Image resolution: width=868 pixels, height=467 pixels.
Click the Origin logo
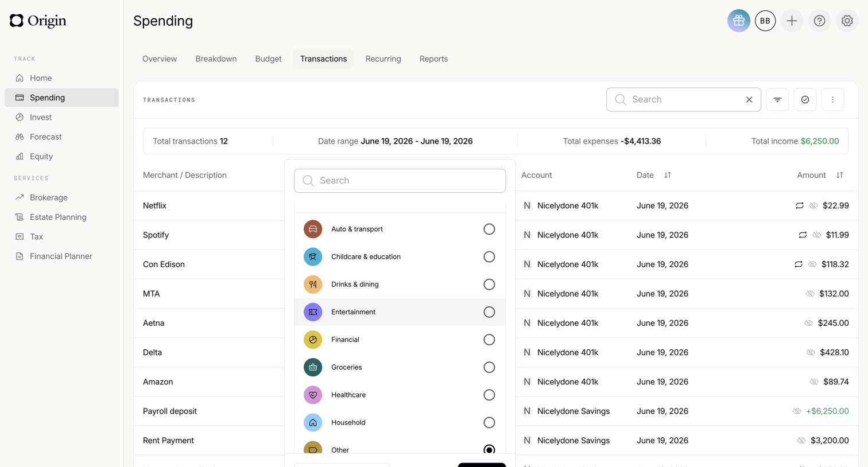click(38, 21)
